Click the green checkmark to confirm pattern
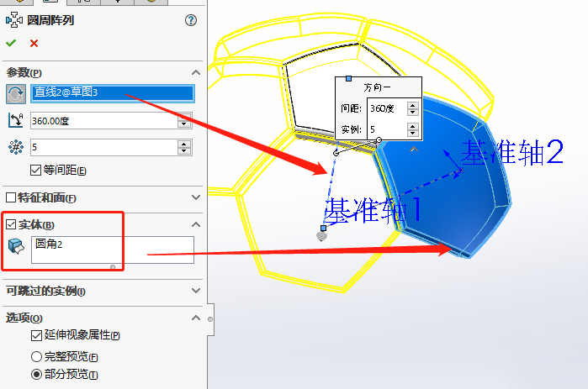 click(x=11, y=43)
